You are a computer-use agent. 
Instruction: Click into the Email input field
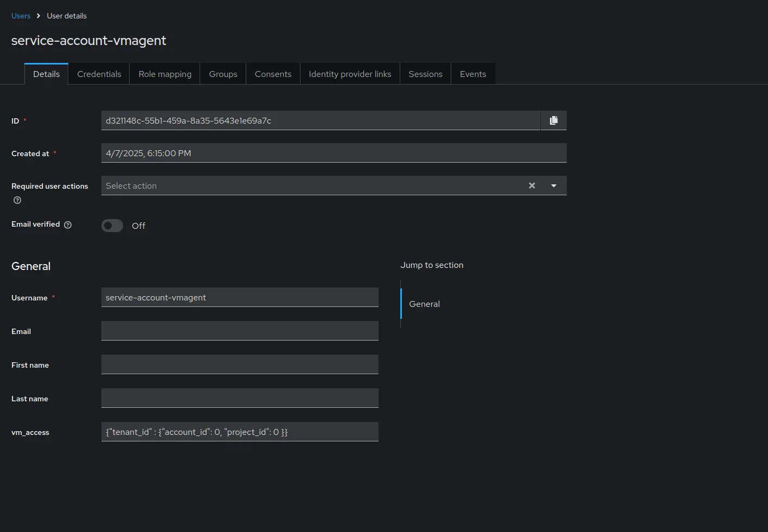tap(240, 331)
